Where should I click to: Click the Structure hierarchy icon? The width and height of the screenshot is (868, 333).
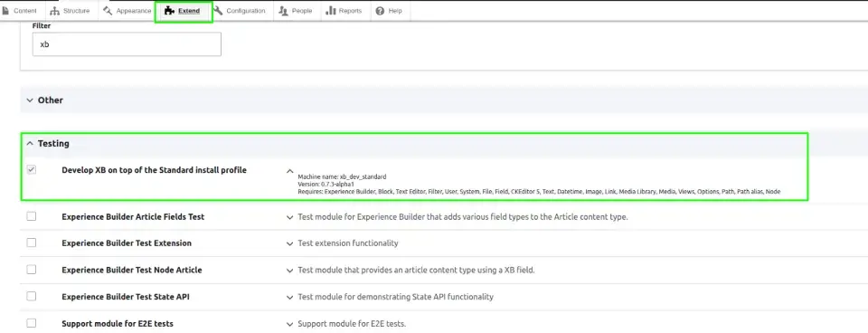[54, 11]
